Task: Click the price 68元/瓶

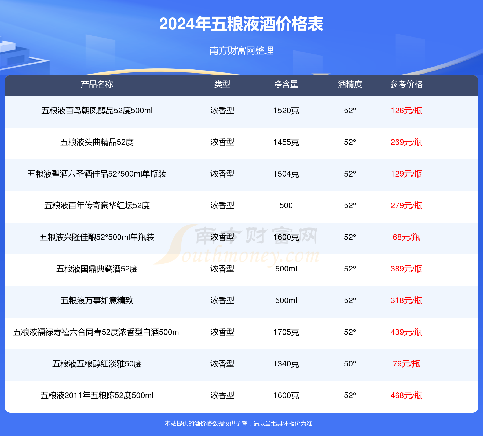Action: click(407, 237)
